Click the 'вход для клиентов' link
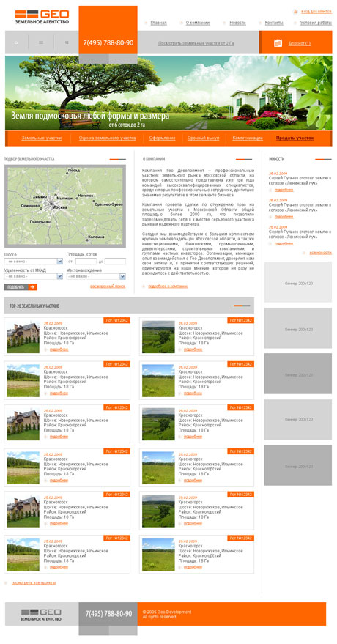 click(x=316, y=12)
